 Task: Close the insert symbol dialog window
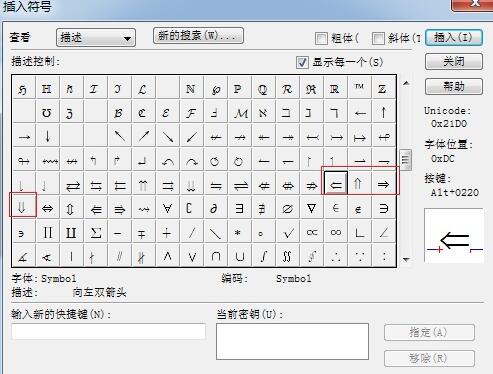coord(474,4)
